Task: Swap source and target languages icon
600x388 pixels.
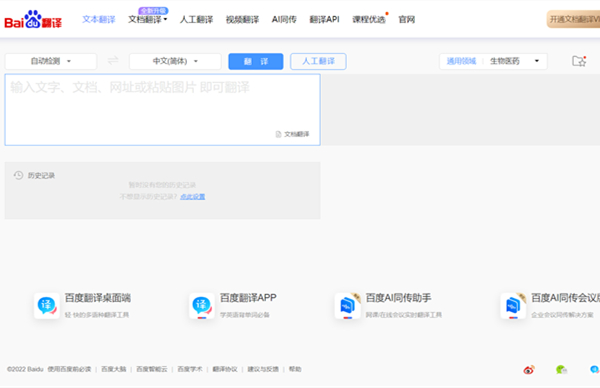Action: 113,60
